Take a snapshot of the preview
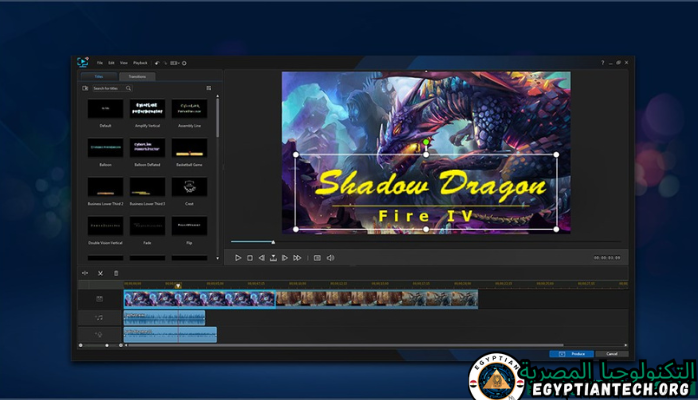 [x=317, y=258]
